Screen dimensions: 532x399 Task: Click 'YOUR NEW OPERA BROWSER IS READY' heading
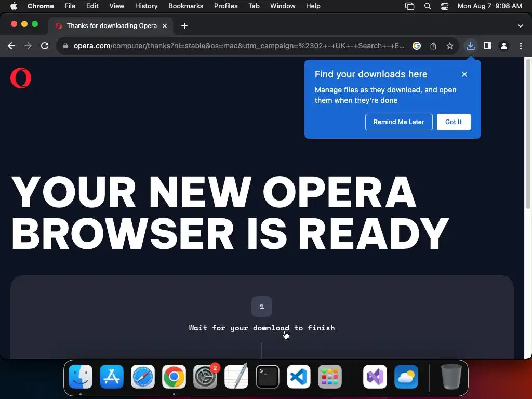230,212
